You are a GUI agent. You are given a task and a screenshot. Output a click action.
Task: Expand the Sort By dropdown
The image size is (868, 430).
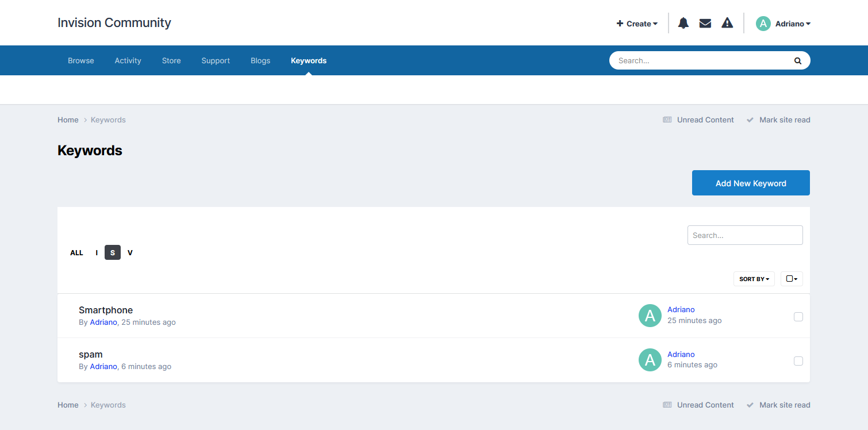coord(754,279)
